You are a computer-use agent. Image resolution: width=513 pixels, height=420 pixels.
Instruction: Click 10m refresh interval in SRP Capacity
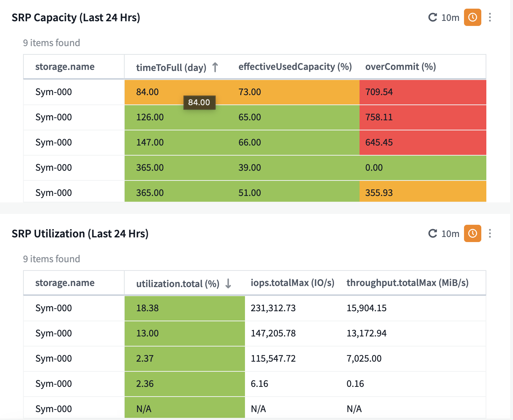(x=450, y=18)
